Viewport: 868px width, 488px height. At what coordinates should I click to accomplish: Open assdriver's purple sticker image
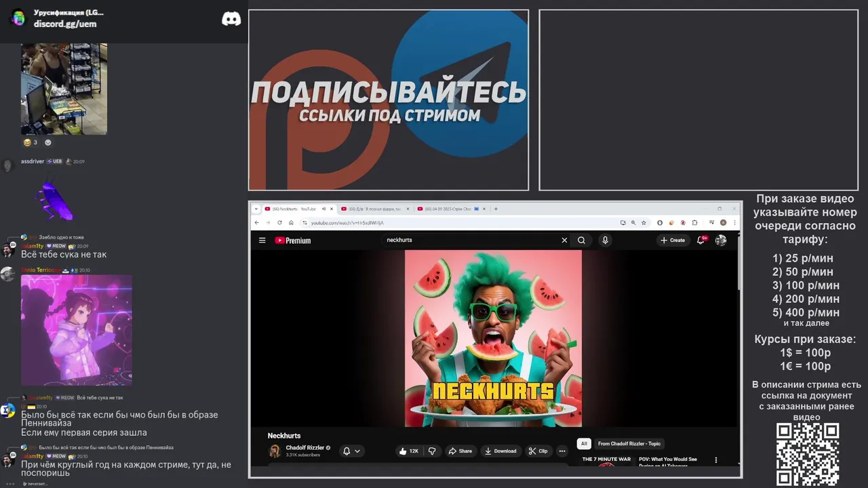coord(54,199)
